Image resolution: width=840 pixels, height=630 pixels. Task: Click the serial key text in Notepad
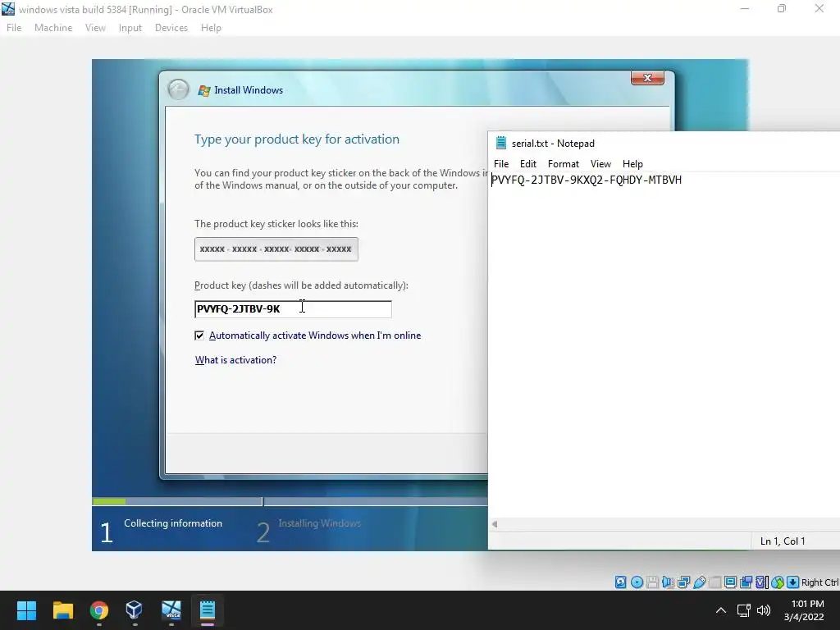(x=587, y=180)
